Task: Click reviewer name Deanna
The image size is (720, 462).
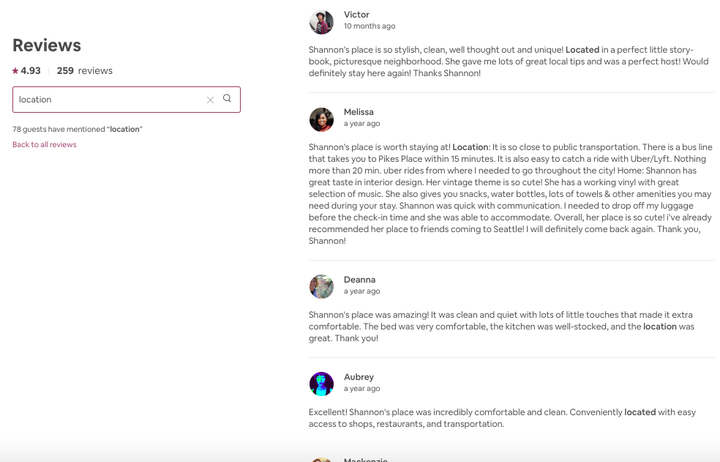Action: click(360, 280)
